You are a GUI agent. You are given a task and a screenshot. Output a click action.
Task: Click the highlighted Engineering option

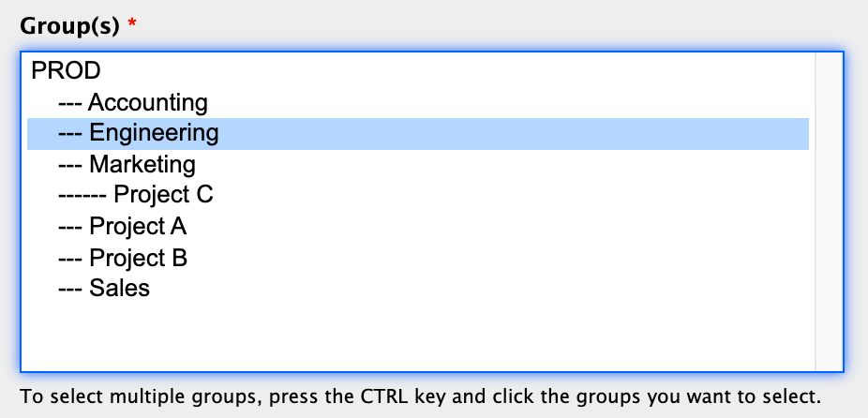coord(418,133)
